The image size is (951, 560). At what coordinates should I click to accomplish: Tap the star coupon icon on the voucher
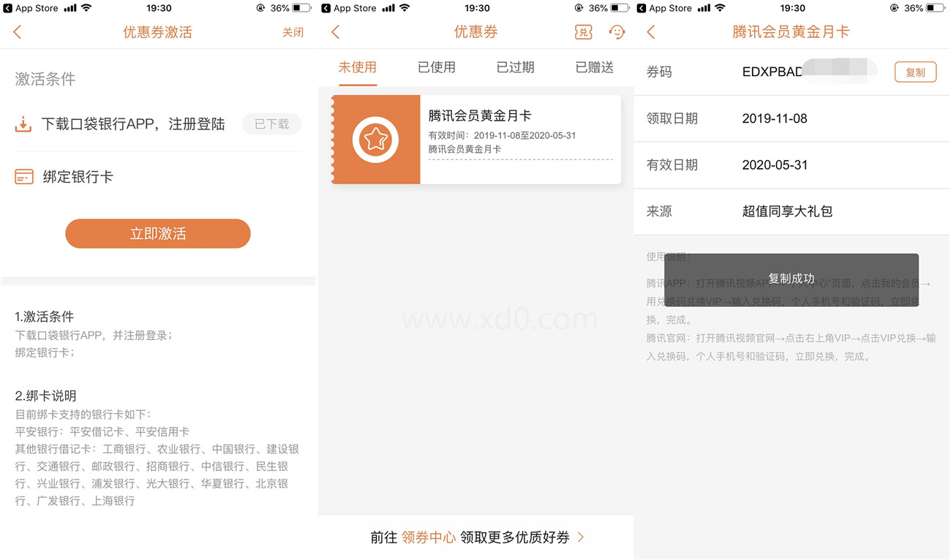click(x=375, y=139)
